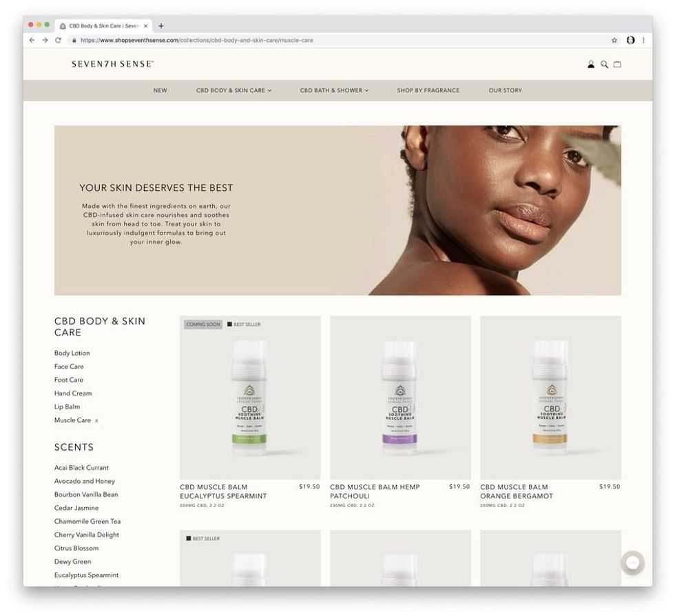675x616 pixels.
Task: Bookmark page with star icon
Action: coord(614,40)
